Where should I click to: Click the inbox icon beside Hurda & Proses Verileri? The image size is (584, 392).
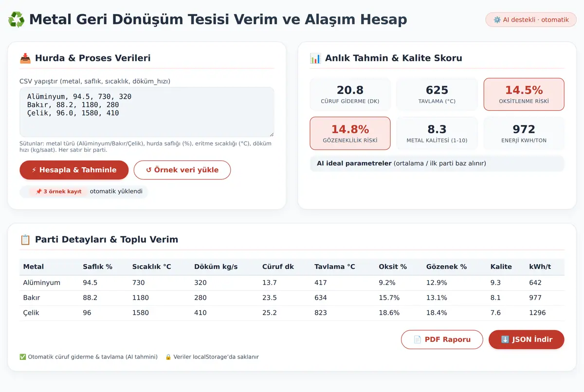pos(25,58)
